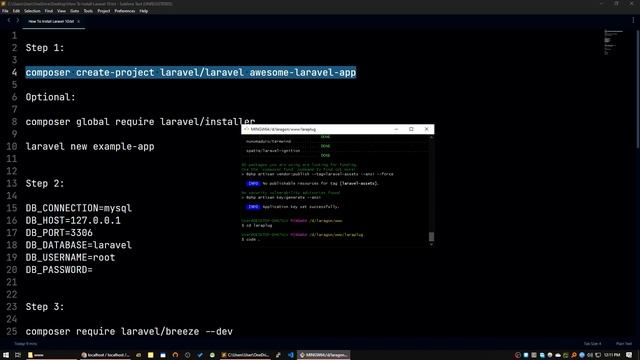
Task: Open the yellow sticky notes taskbar icon
Action: 150,355
